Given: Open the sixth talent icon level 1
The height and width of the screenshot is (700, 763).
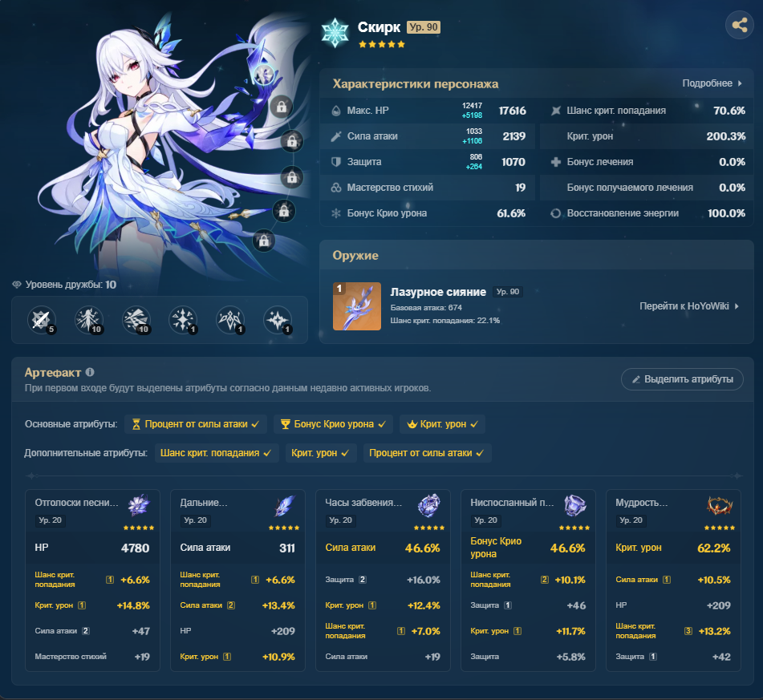Looking at the screenshot, I should [278, 320].
